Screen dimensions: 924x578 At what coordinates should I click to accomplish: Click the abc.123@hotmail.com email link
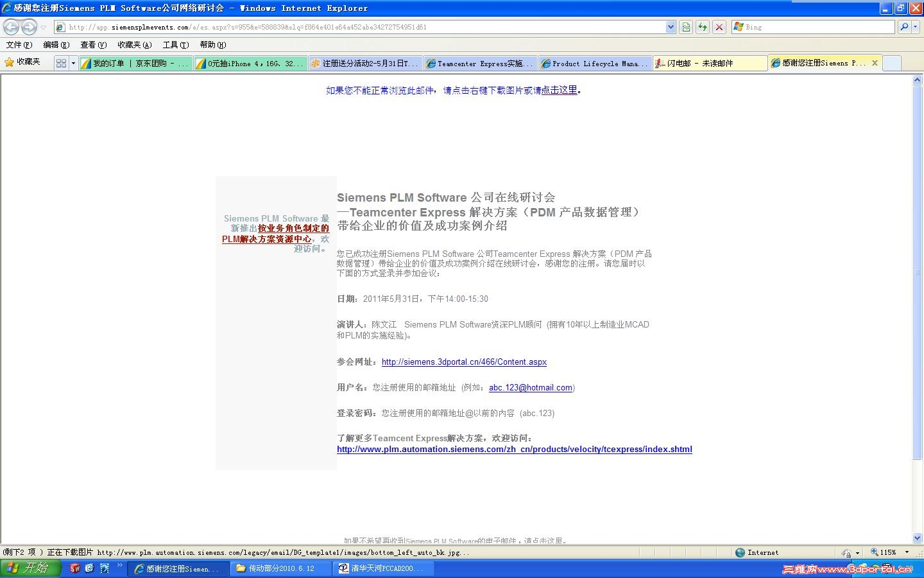click(531, 388)
